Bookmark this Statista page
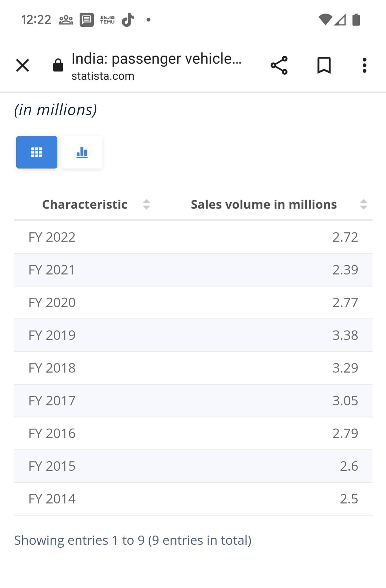The image size is (386, 588). coord(324,65)
